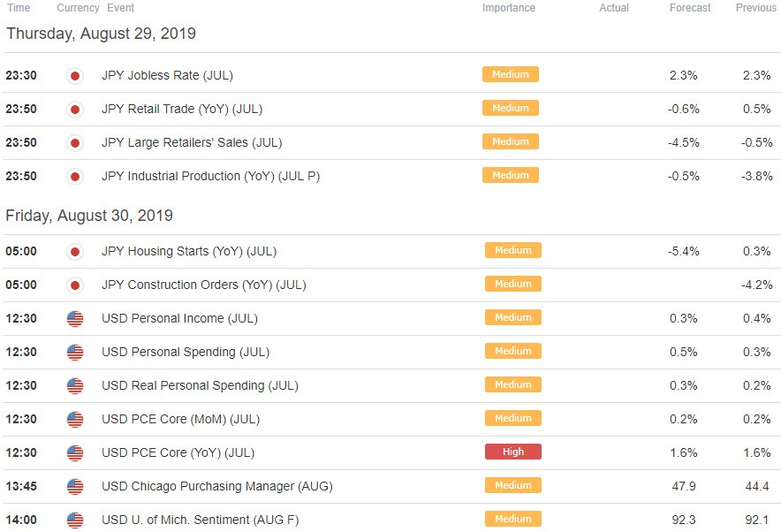Click Japan flag next to Housing Starts
Viewport: 781px width, 532px height.
(75, 252)
